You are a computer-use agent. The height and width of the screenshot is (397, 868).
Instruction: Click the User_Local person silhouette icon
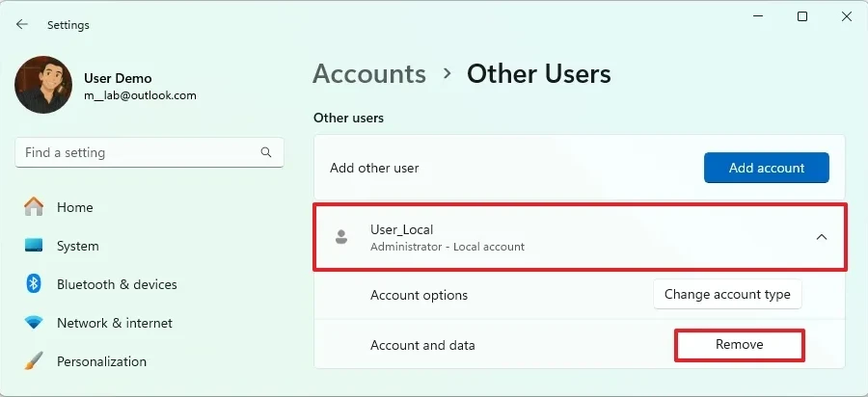pos(340,237)
